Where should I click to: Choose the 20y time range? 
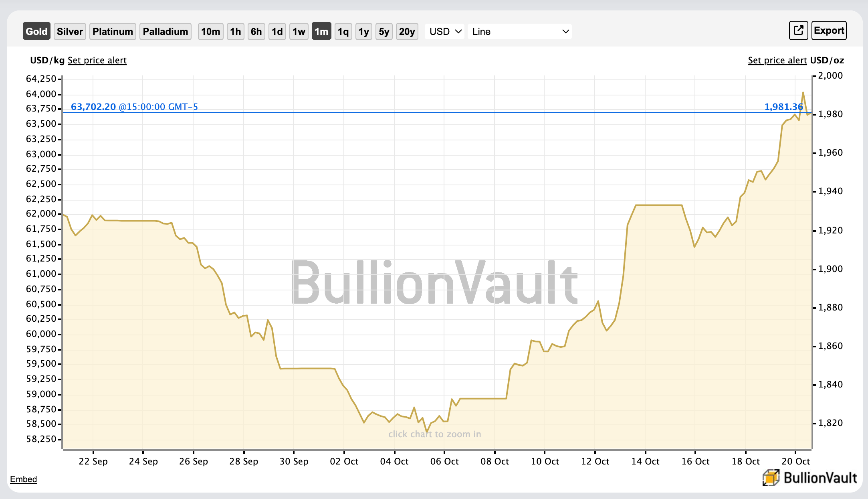407,31
